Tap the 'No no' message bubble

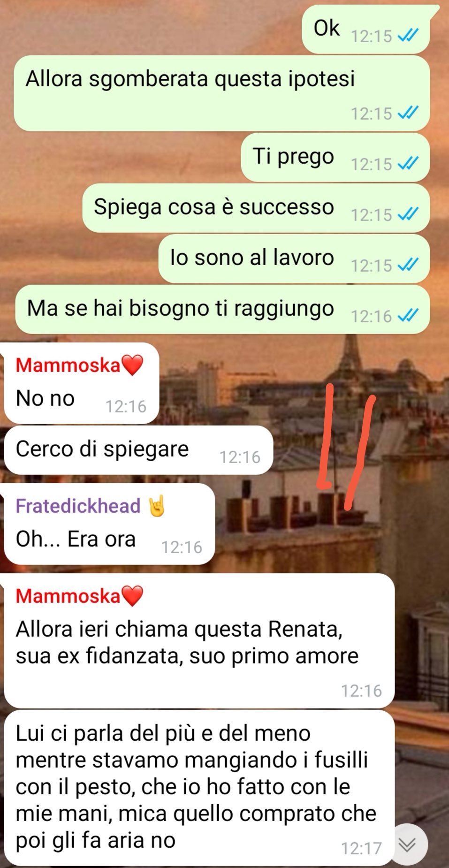tap(81, 383)
